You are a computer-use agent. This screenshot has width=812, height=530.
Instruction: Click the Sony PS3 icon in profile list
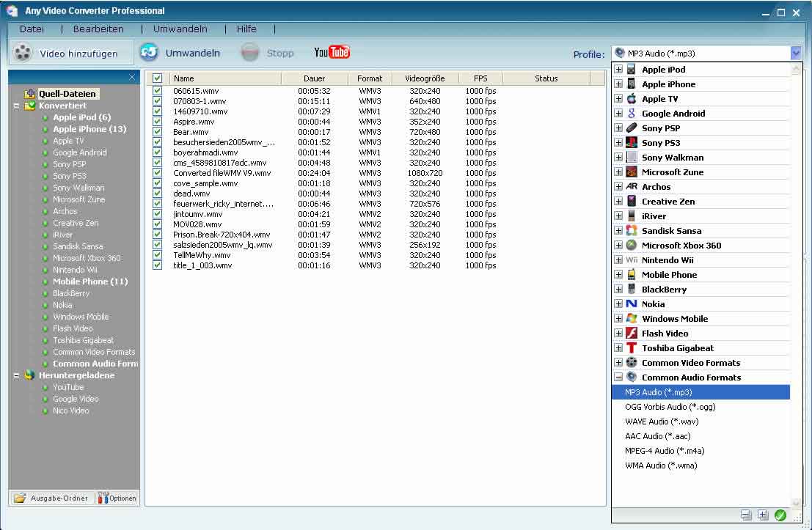pyautogui.click(x=632, y=142)
